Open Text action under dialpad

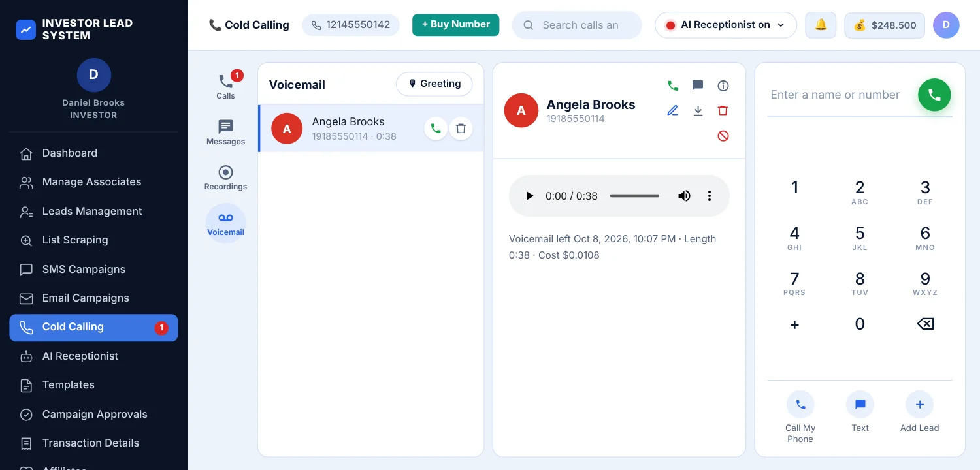click(x=860, y=412)
